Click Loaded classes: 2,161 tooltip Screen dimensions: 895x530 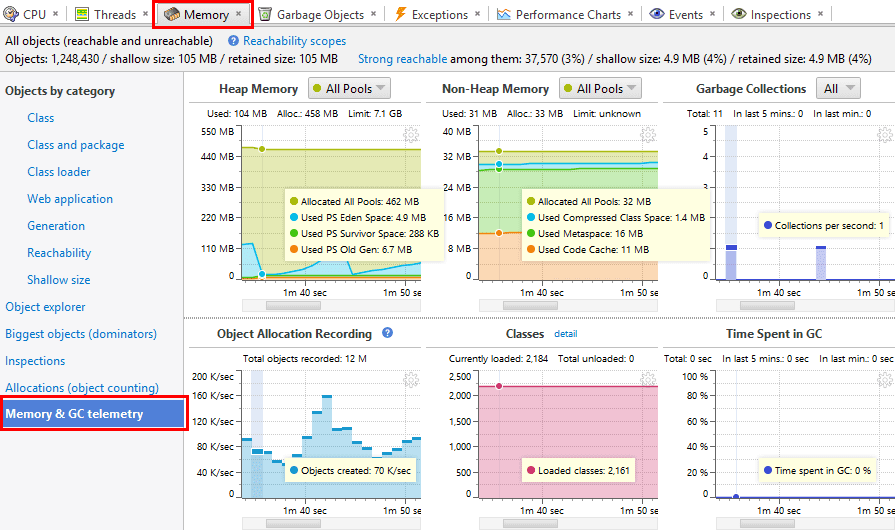coord(578,471)
